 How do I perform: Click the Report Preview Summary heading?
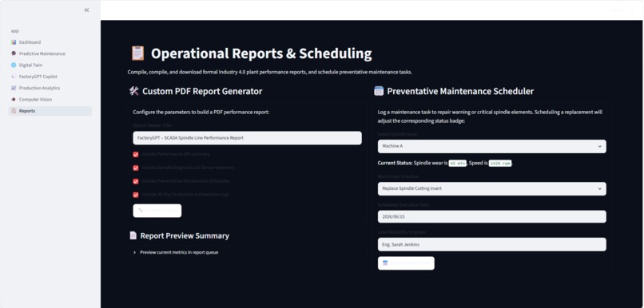185,235
